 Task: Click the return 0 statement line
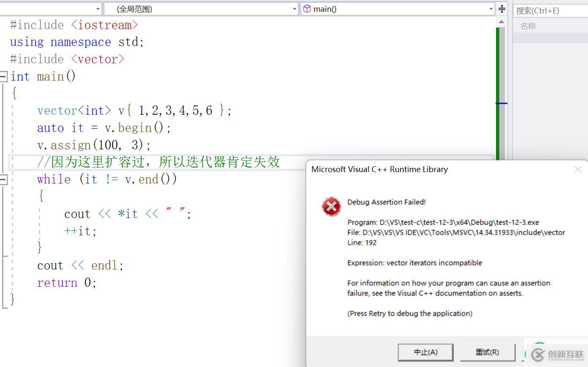pos(67,283)
